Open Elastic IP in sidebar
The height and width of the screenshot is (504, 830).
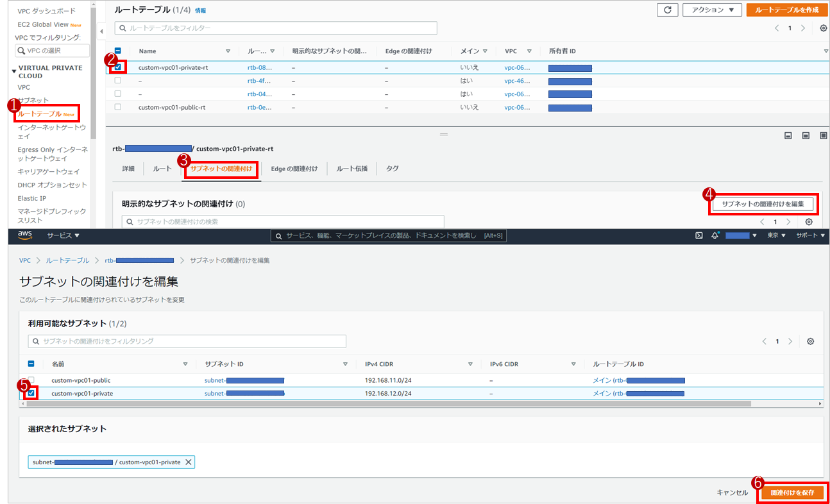(32, 198)
